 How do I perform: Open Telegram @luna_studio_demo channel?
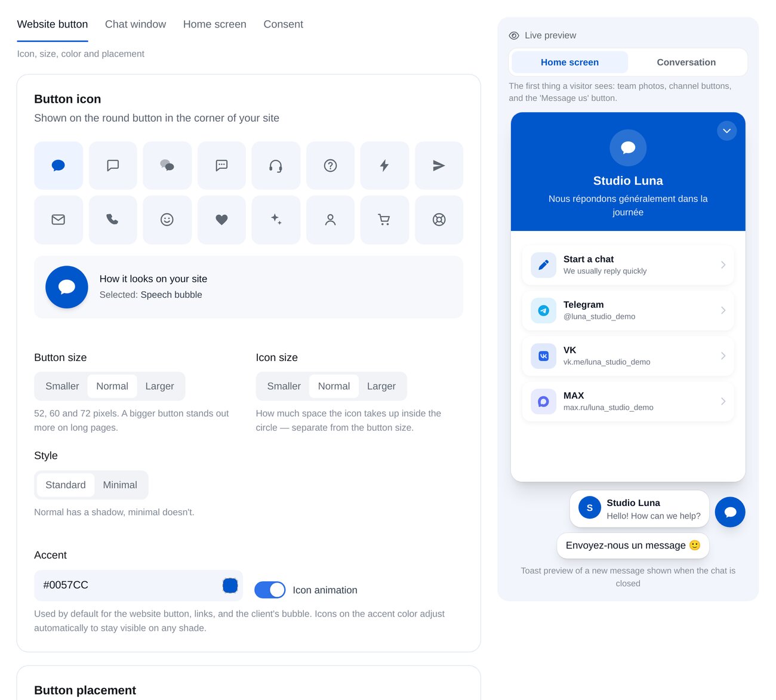point(628,310)
